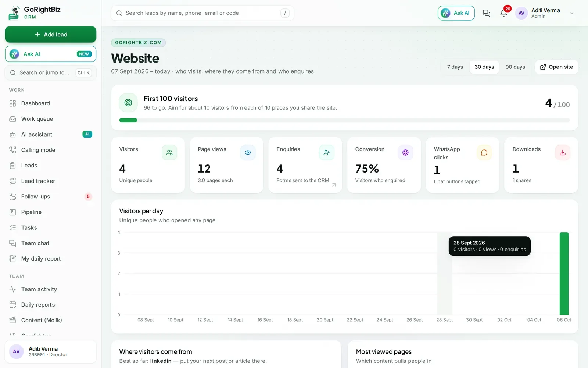Image resolution: width=588 pixels, height=368 pixels.
Task: Open Enquiries card arrow link
Action: tap(334, 185)
